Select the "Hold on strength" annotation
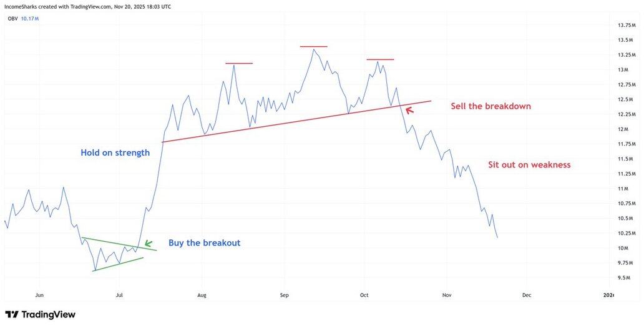 [x=115, y=152]
